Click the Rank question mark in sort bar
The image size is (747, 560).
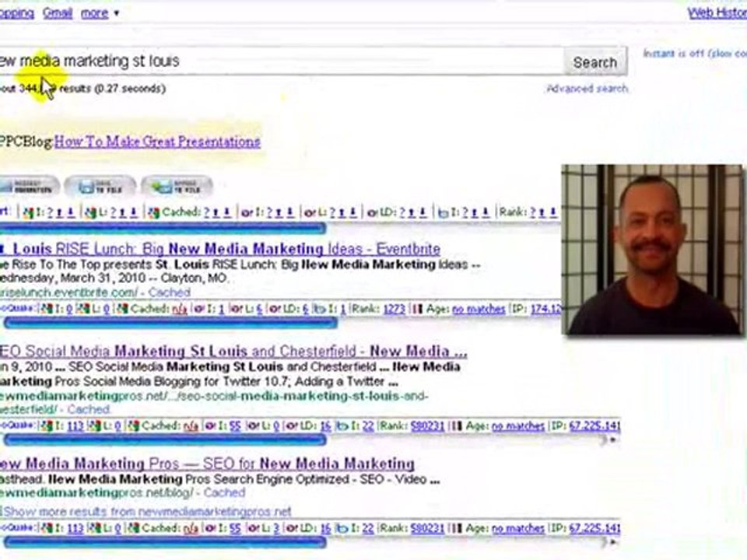532,212
